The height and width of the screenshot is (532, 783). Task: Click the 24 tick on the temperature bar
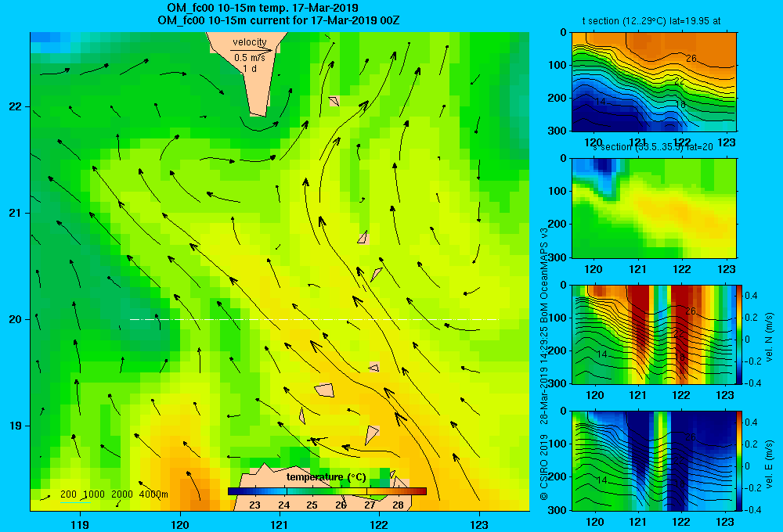coord(283,505)
